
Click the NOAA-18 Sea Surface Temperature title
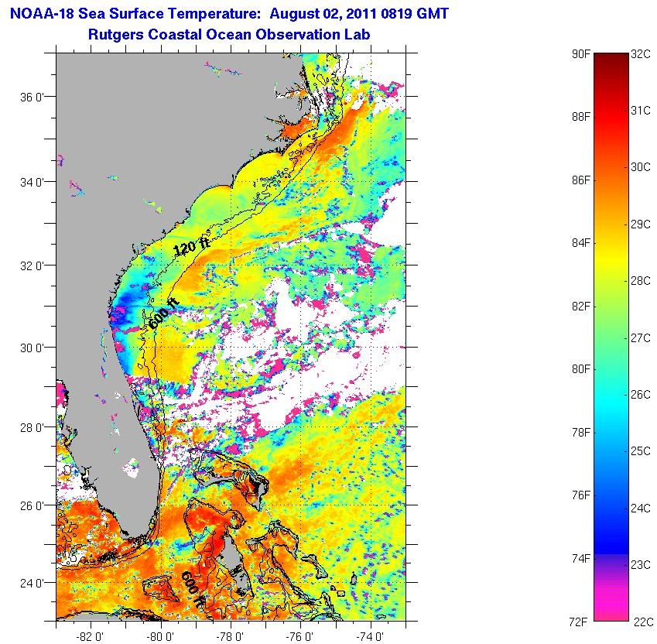(229, 13)
